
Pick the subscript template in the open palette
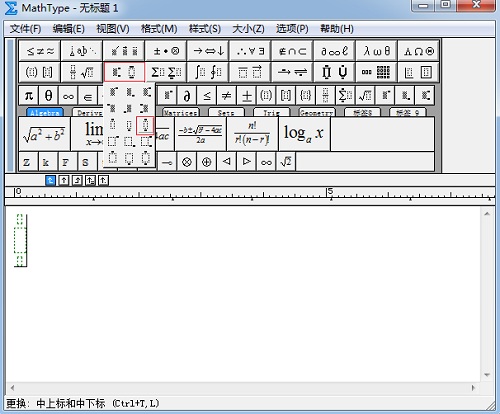tap(129, 91)
